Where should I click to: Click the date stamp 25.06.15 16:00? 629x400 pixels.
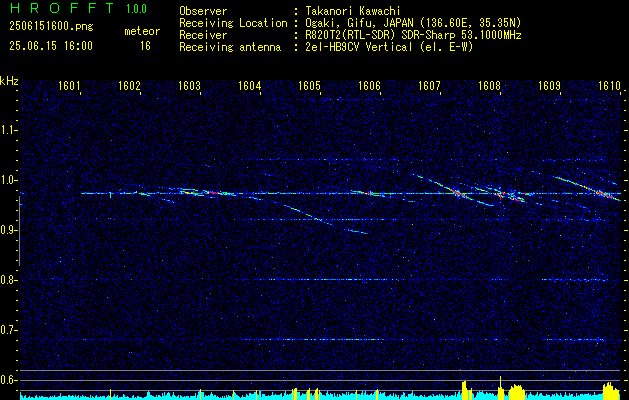51,46
